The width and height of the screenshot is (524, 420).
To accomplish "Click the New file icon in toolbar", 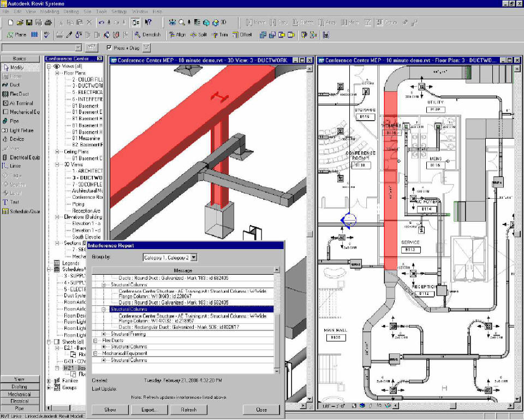I will 10,22.
